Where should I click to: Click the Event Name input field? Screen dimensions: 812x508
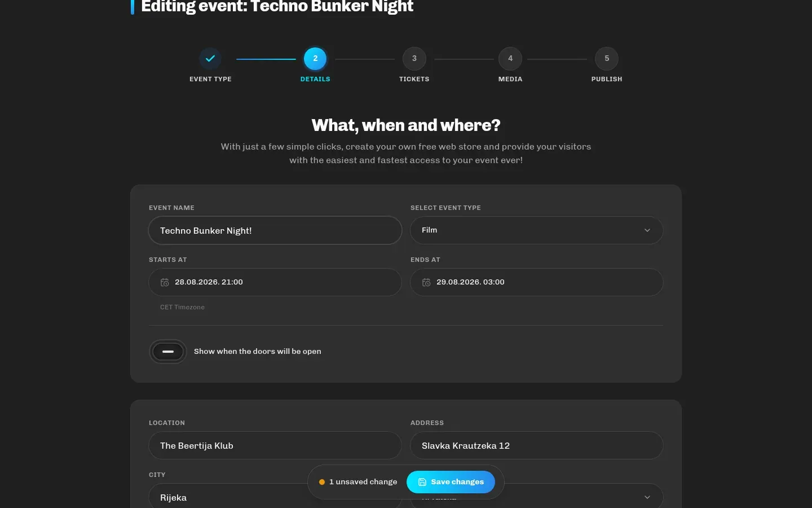(x=275, y=230)
